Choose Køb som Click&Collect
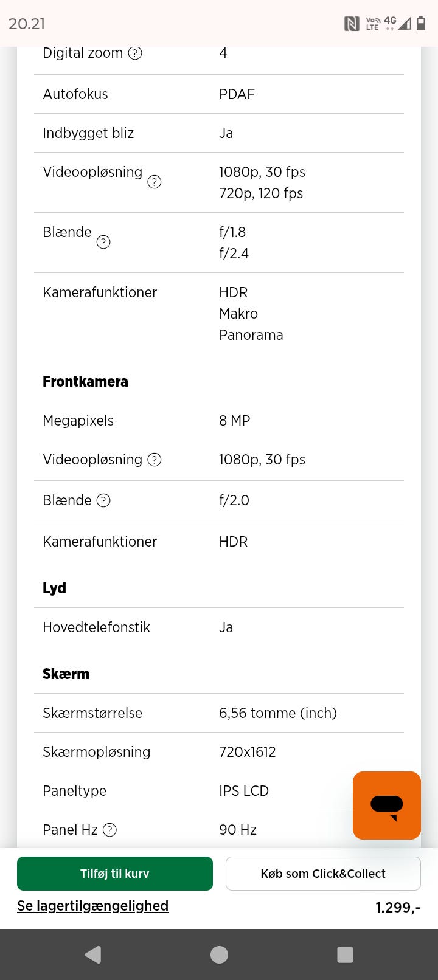Viewport: 438px width, 980px height. click(323, 874)
